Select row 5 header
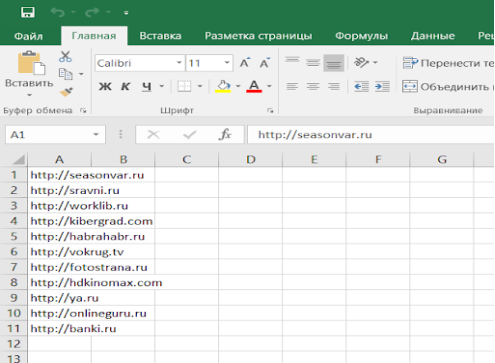Screen dimensions: 495x363 (14, 236)
